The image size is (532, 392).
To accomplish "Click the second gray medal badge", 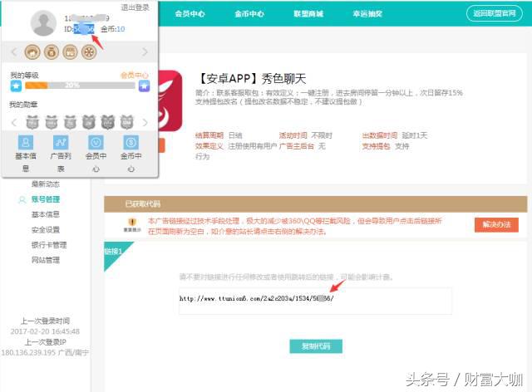I will [x=52, y=122].
